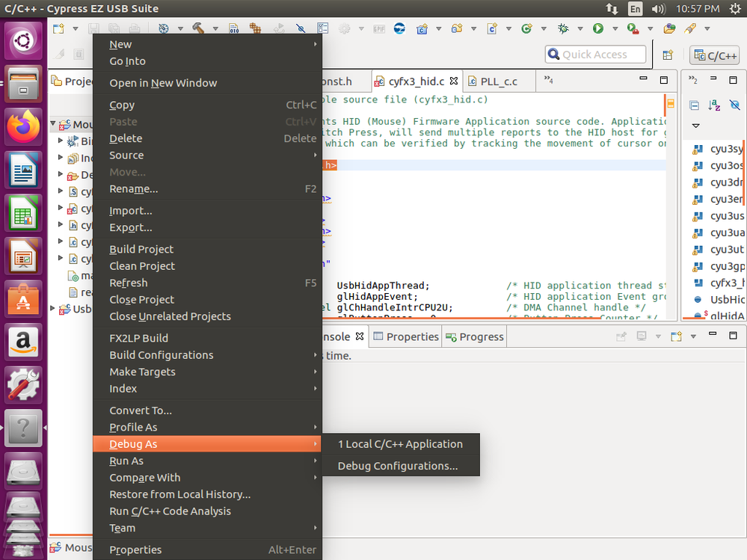Click the checklist toolbar icon
This screenshot has height=560, width=747.
(322, 28)
